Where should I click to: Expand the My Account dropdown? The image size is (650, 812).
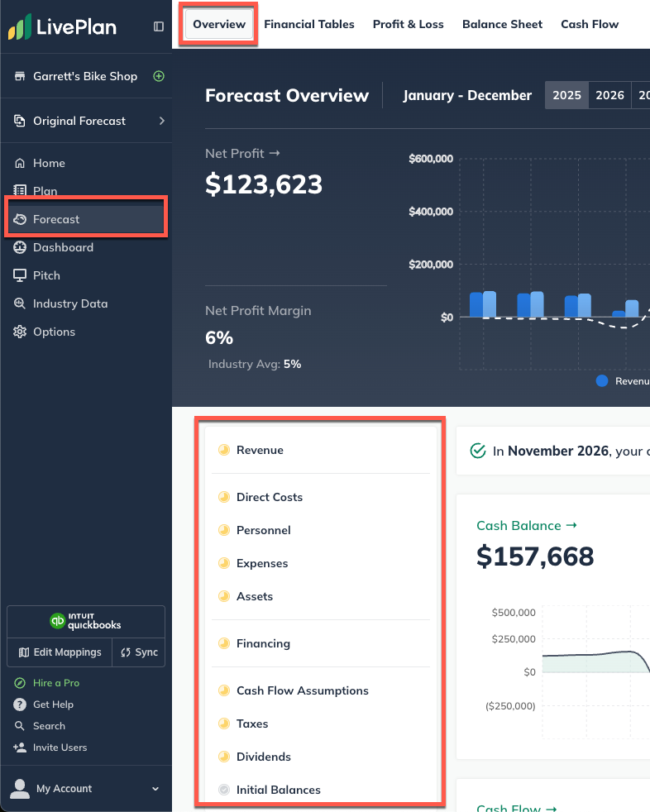(x=155, y=789)
